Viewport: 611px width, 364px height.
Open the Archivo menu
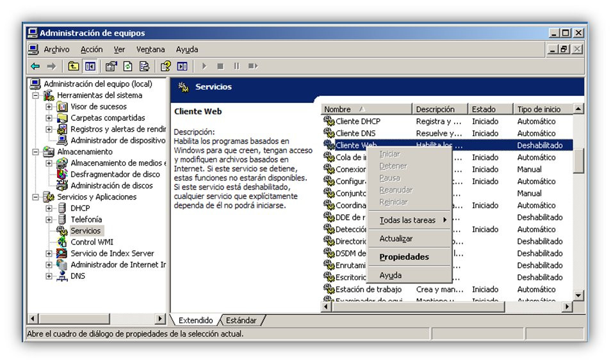[x=56, y=49]
